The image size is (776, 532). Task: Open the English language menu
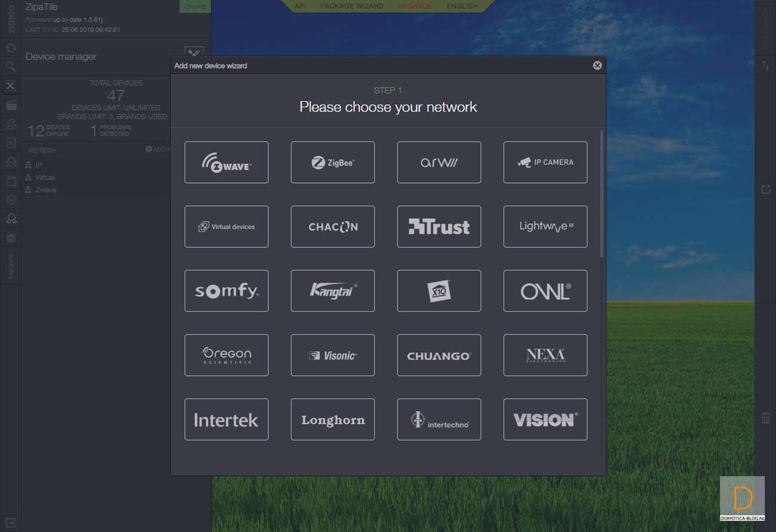[462, 6]
